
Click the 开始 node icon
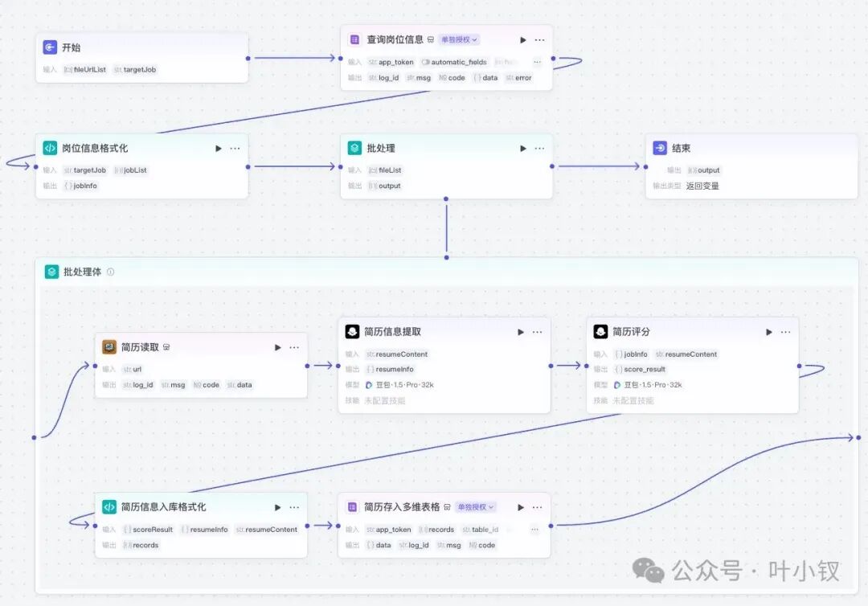50,47
